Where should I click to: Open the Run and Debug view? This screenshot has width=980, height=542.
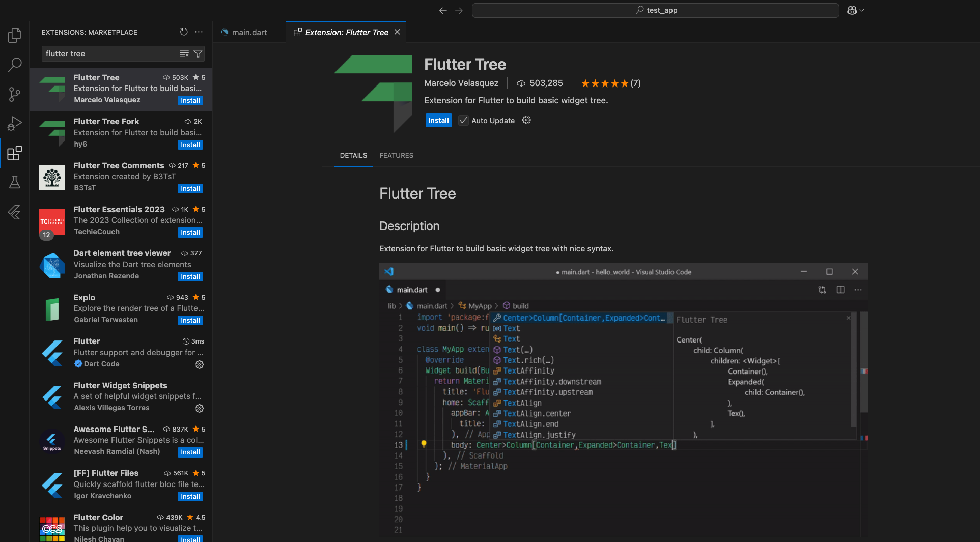coord(15,124)
